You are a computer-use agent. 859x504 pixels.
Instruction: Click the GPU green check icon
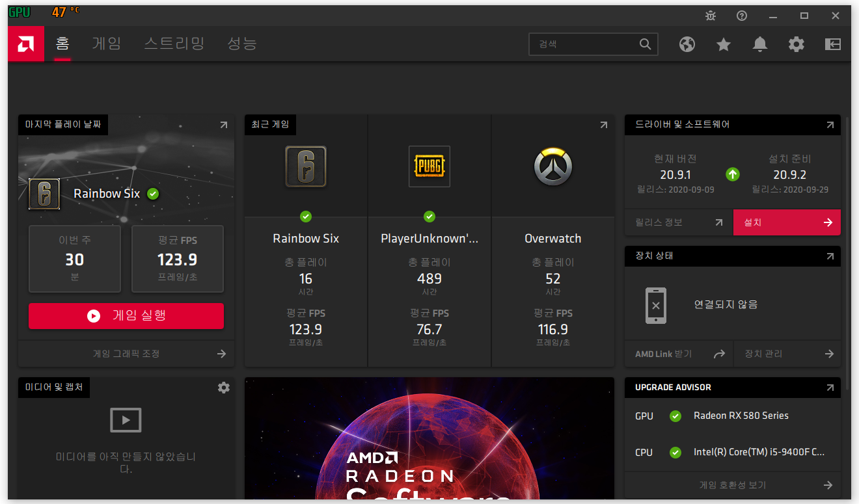pyautogui.click(x=675, y=416)
